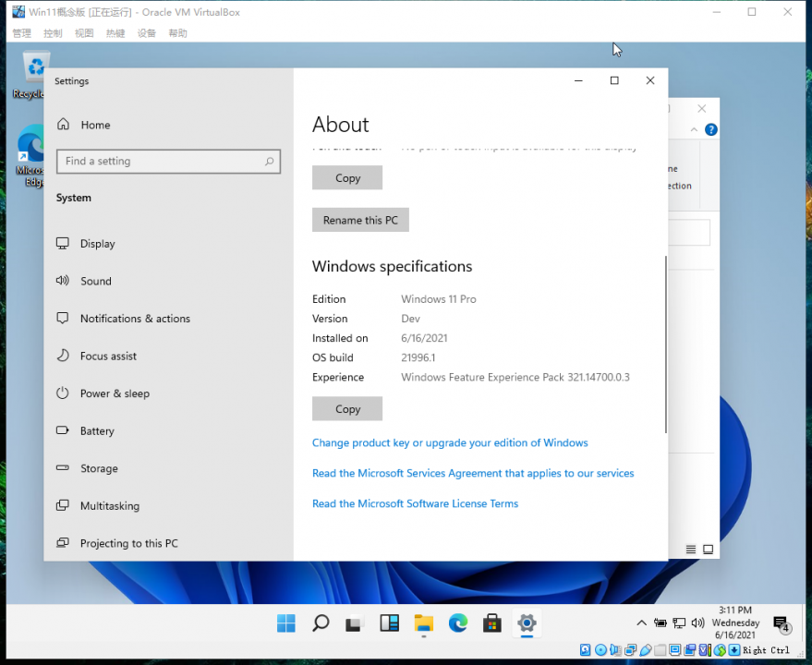This screenshot has height=665, width=812.
Task: Show hidden tray icons chevron
Action: [x=641, y=623]
